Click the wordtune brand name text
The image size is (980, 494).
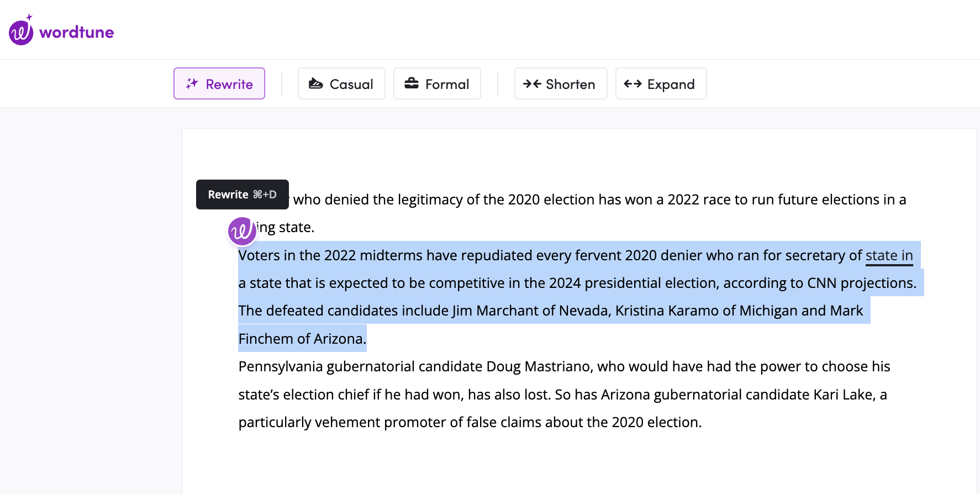[x=77, y=33]
